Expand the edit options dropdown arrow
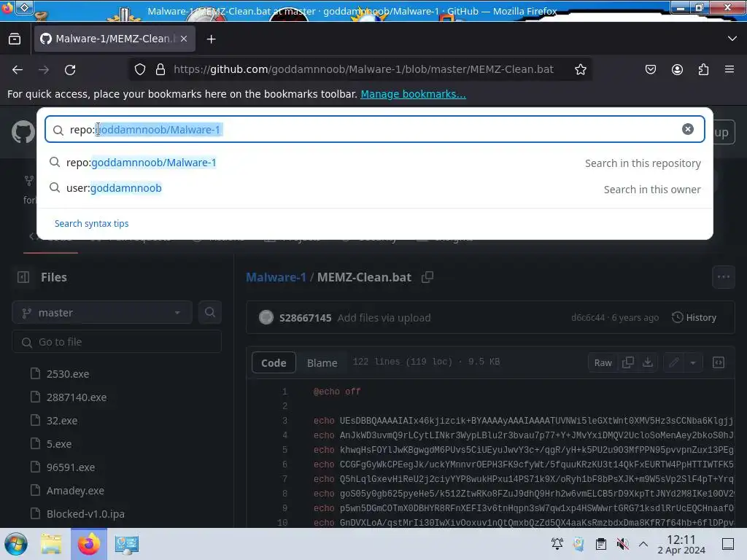The width and height of the screenshot is (747, 560). pyautogui.click(x=693, y=363)
